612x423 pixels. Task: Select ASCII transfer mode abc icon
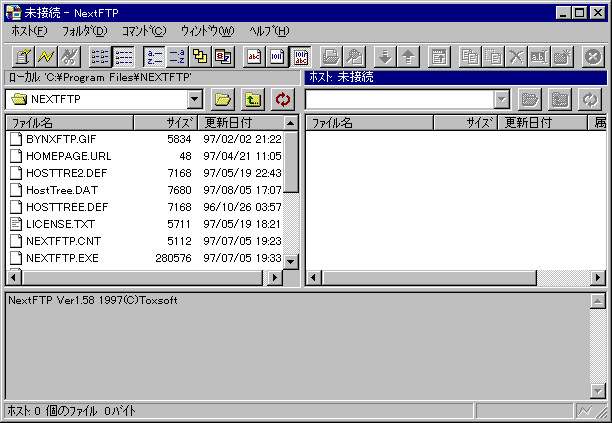pos(254,57)
